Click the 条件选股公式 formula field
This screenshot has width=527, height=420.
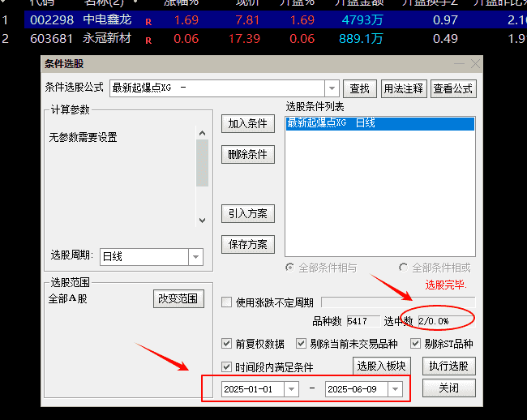coord(217,88)
